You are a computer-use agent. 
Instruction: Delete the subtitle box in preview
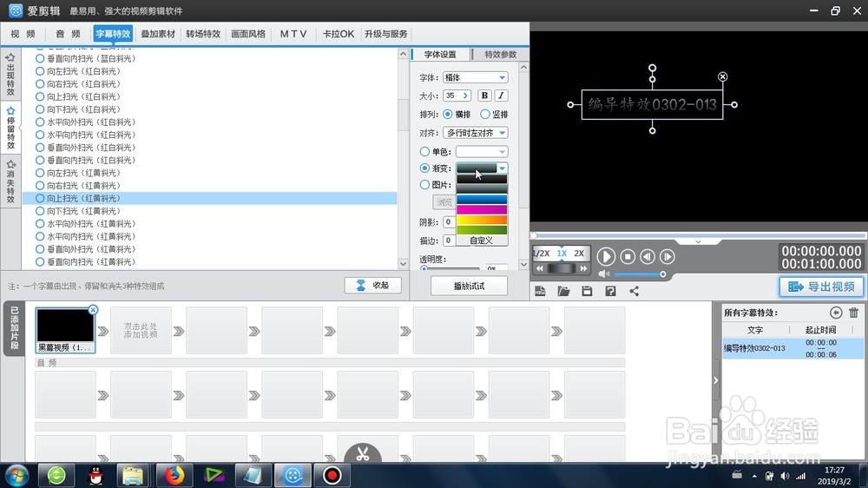(x=722, y=76)
